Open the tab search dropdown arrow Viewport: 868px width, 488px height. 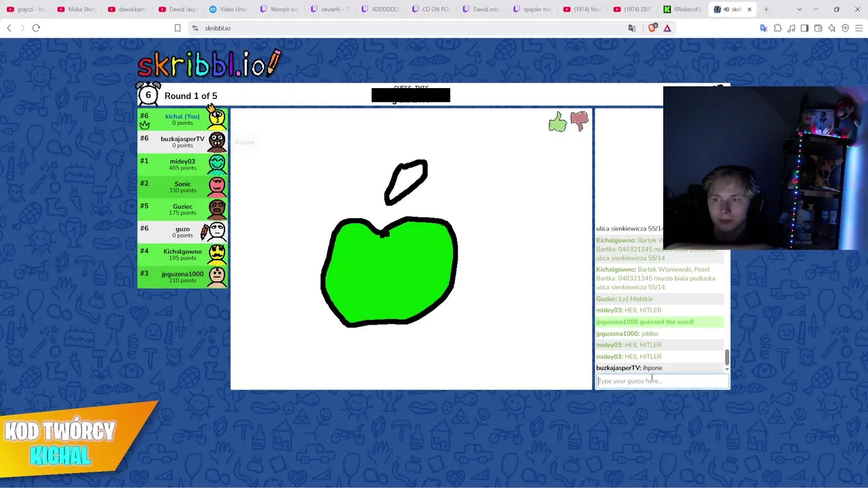(x=800, y=9)
